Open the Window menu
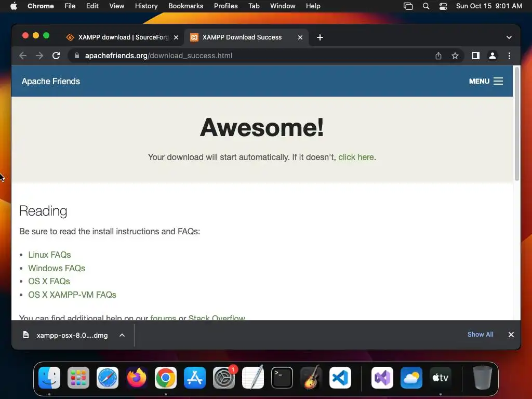This screenshot has width=532, height=399. (283, 6)
